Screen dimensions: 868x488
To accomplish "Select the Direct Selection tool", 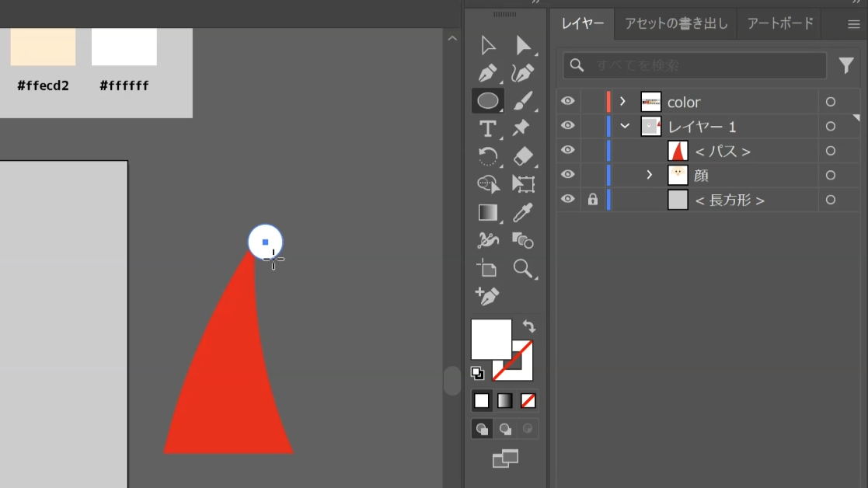I will pyautogui.click(x=523, y=46).
